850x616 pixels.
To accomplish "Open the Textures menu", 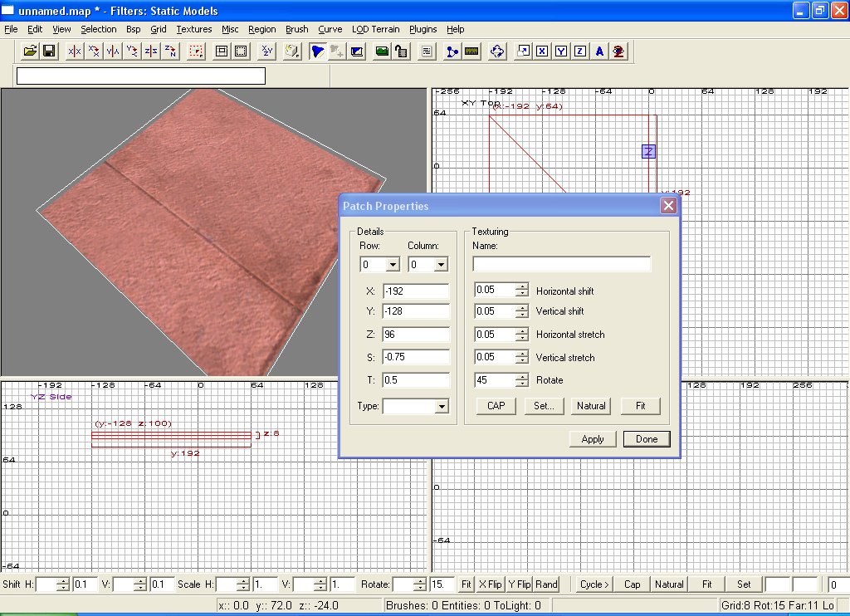I will click(x=194, y=29).
